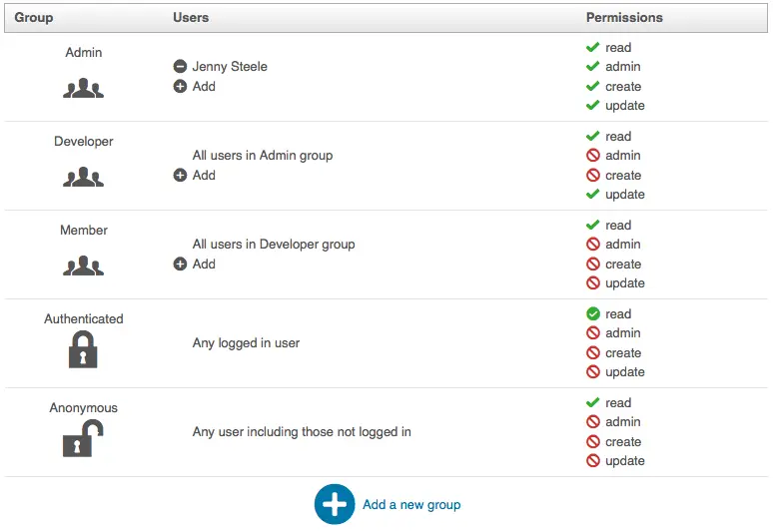This screenshot has height=532, width=773.
Task: Toggle Anonymous group read permission checkmark
Action: coord(592,402)
